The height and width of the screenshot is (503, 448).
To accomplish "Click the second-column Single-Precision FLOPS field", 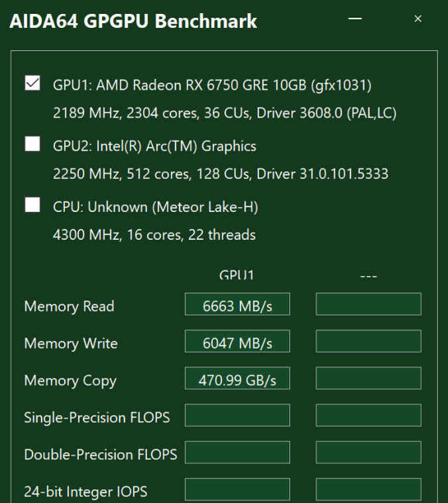I will click(x=368, y=416).
